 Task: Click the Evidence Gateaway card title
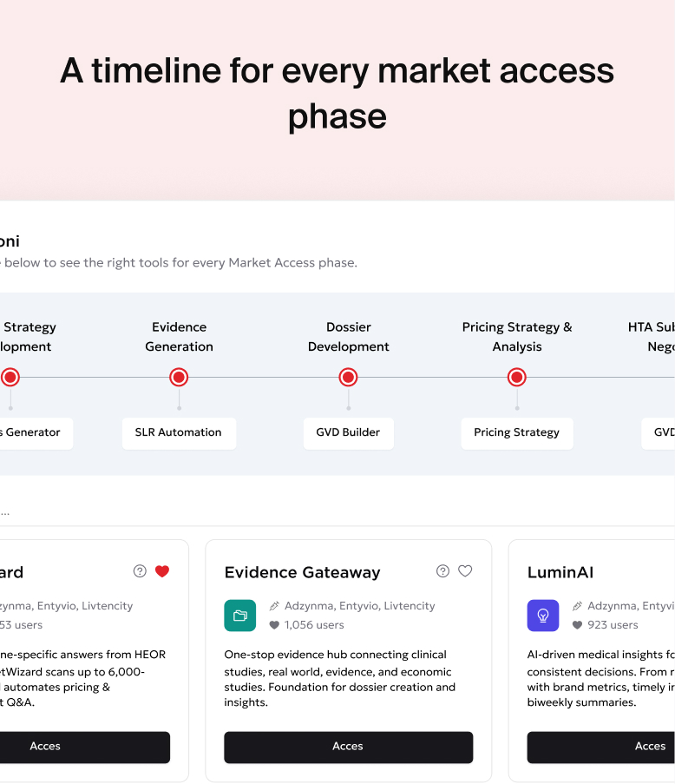click(x=302, y=572)
